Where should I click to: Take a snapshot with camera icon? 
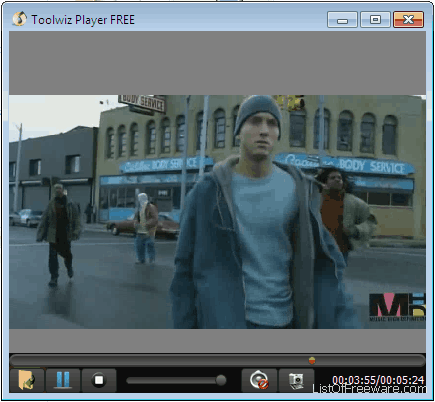[296, 380]
